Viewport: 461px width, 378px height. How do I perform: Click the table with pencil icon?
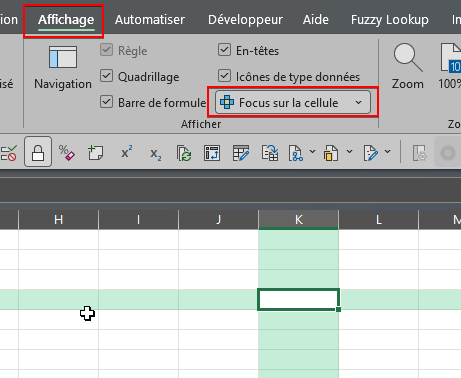pyautogui.click(x=241, y=153)
